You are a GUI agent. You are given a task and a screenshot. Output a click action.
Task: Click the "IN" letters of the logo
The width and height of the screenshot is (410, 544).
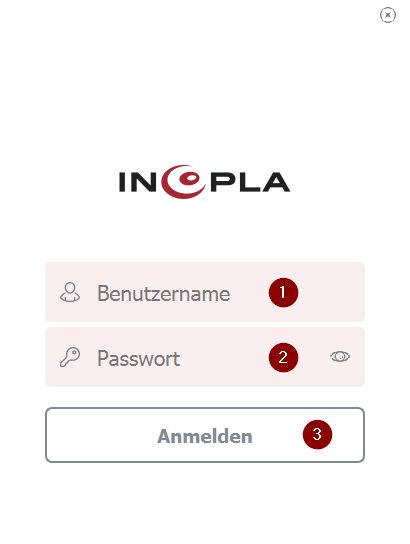[x=137, y=182]
